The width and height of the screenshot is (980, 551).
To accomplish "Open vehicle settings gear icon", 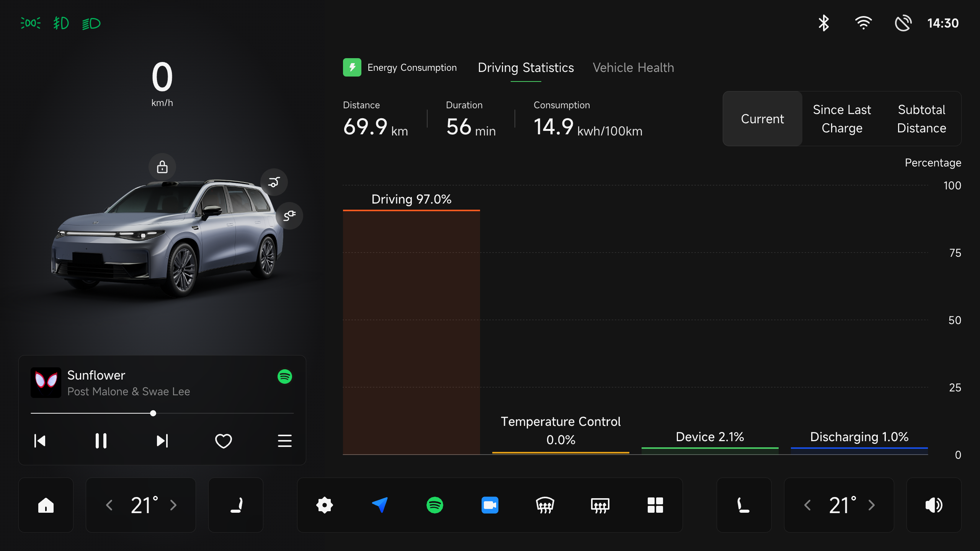I will [x=325, y=505].
